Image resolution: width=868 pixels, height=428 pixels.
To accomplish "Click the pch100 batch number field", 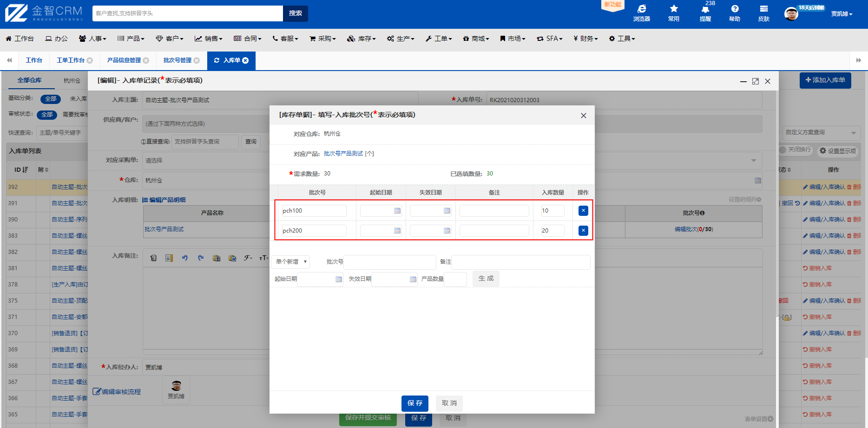I will click(314, 211).
